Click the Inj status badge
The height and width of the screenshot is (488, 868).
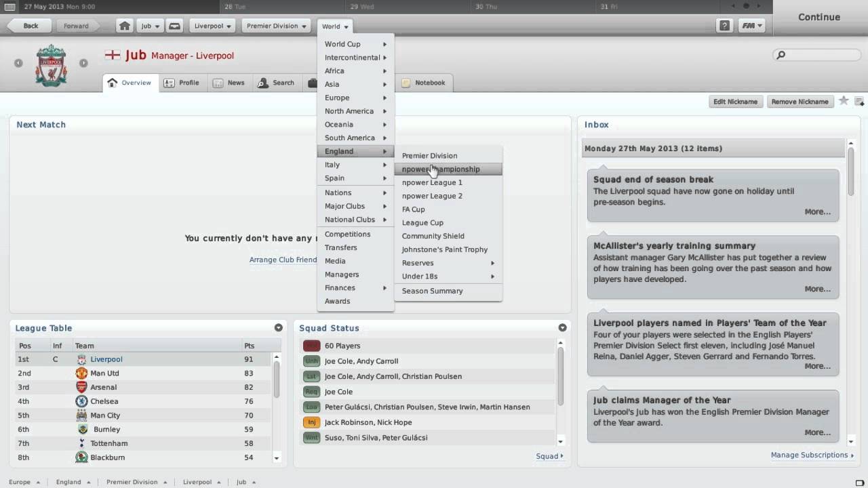tap(311, 422)
